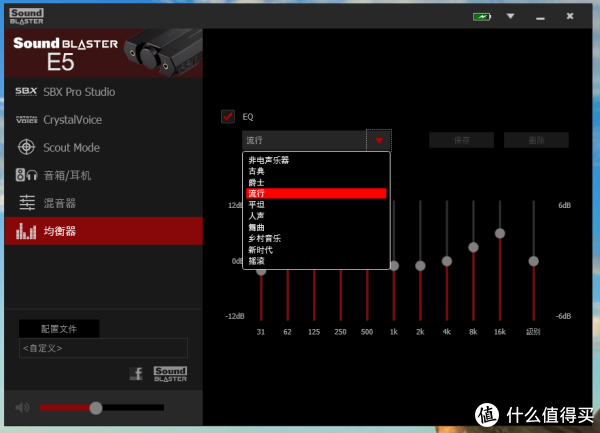Viewport: 600px width, 433px height.
Task: Select 舞曲 preset from list
Action: 316,227
